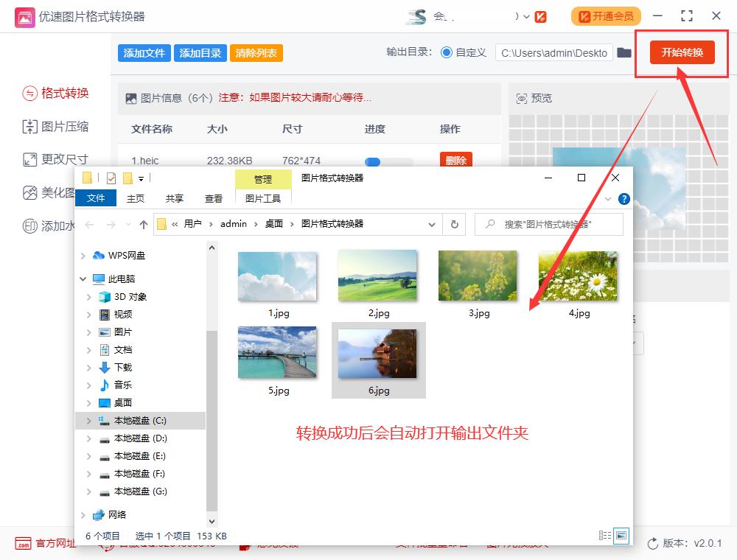Click the VIP icon in the title bar
737x560 pixels.
click(x=540, y=17)
